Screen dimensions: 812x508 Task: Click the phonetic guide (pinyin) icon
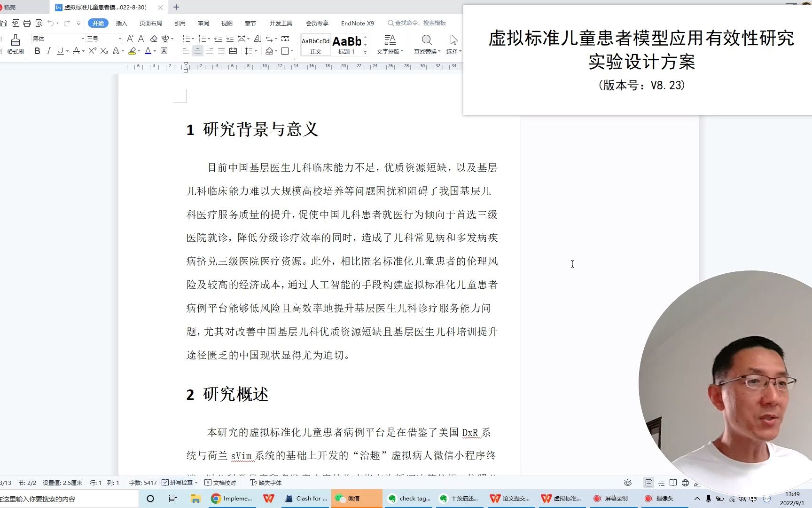click(165, 39)
